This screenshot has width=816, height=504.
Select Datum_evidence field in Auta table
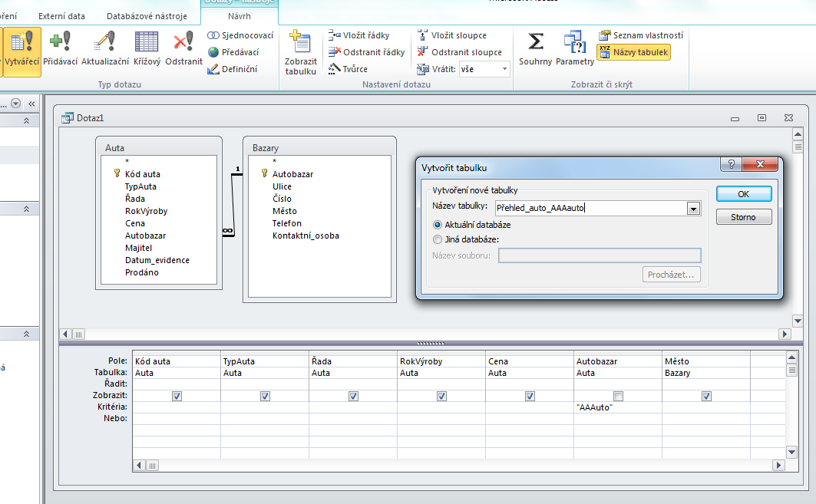click(x=157, y=260)
